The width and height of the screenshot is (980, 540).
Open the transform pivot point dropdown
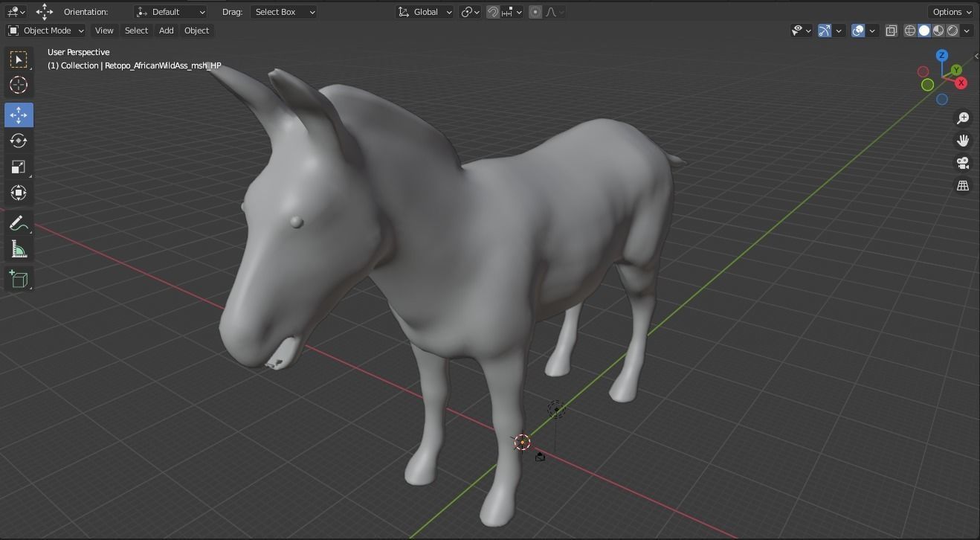pos(470,12)
